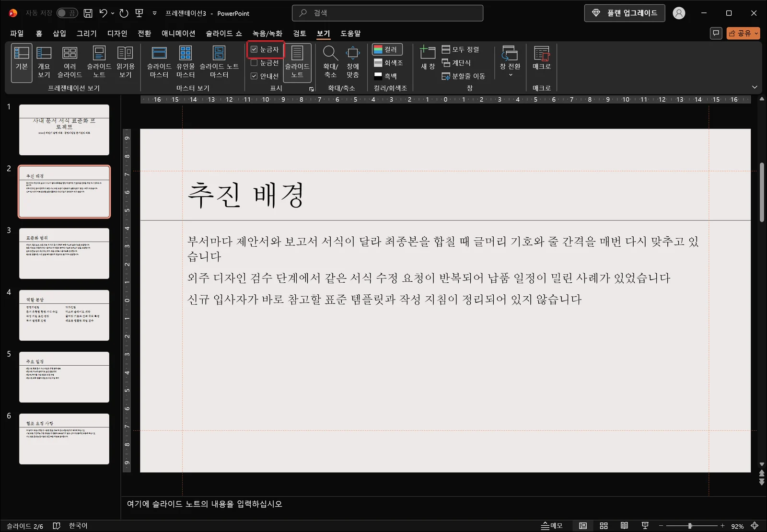Click zoom out minus button
Screen dimensions: 767x532
661,526
